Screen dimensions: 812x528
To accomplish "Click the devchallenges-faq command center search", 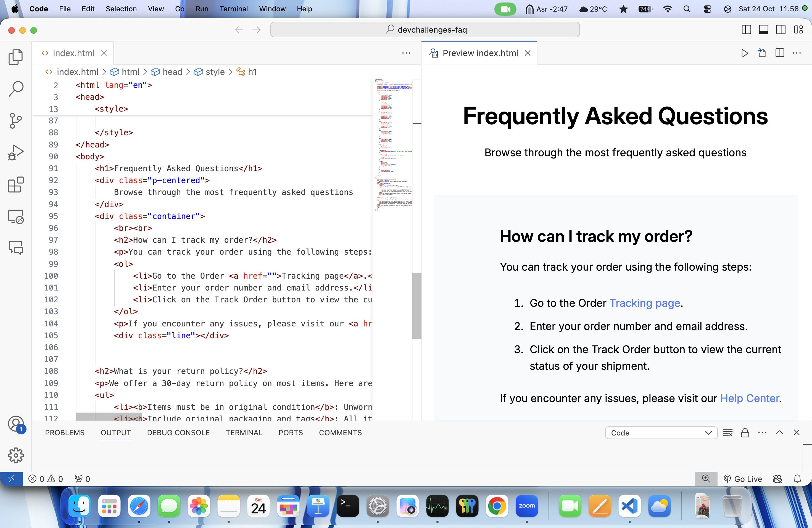I will coord(425,30).
